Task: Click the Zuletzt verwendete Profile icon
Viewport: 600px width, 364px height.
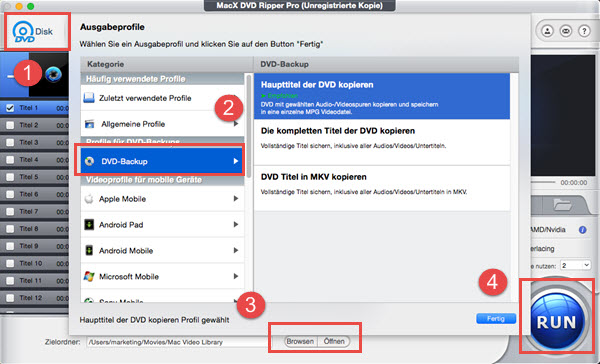Action: point(89,98)
